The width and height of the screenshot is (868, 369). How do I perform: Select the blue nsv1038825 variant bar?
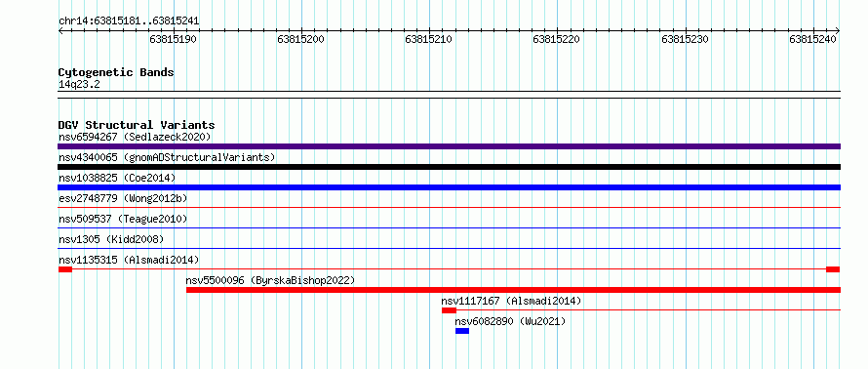click(x=449, y=187)
